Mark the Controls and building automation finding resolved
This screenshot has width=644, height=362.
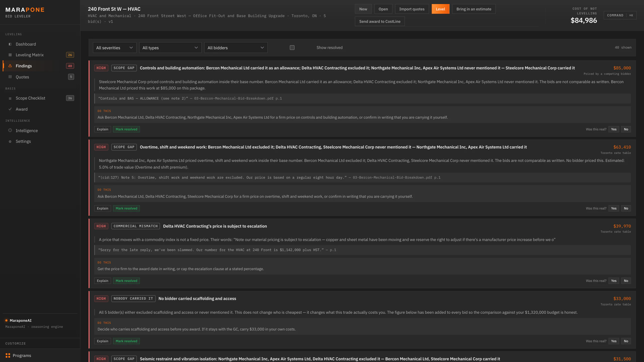click(x=126, y=129)
